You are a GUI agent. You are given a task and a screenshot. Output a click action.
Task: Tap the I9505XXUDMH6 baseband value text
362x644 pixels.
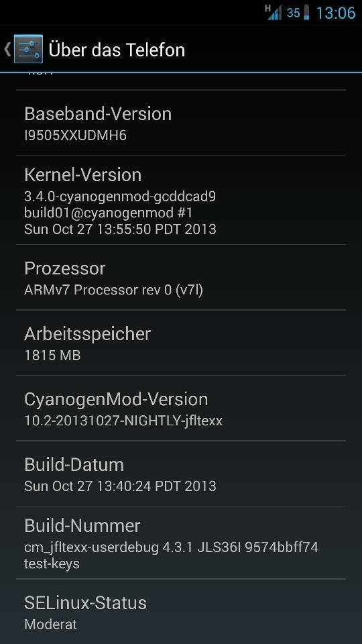coord(76,136)
